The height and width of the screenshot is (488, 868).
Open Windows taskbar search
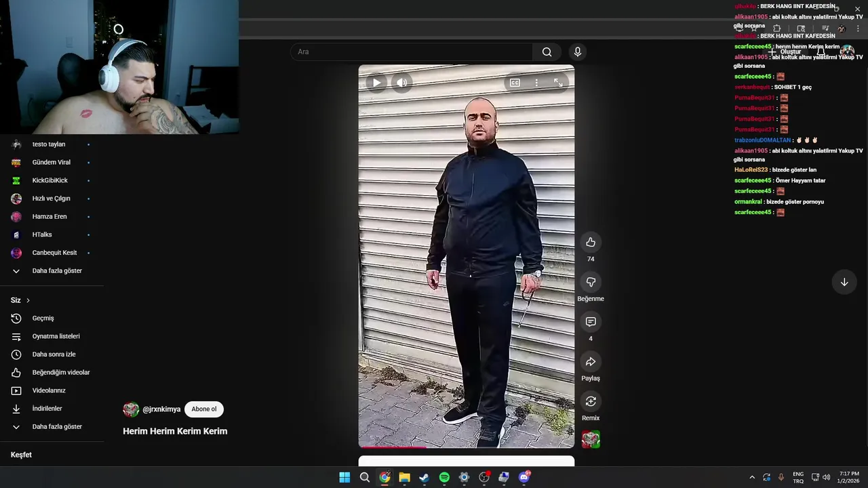[365, 477]
